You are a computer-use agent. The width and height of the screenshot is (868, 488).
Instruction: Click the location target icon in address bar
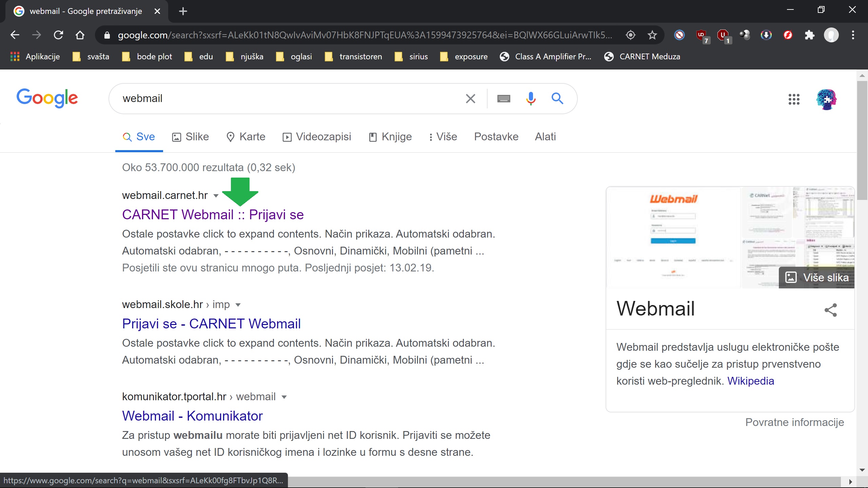[630, 35]
